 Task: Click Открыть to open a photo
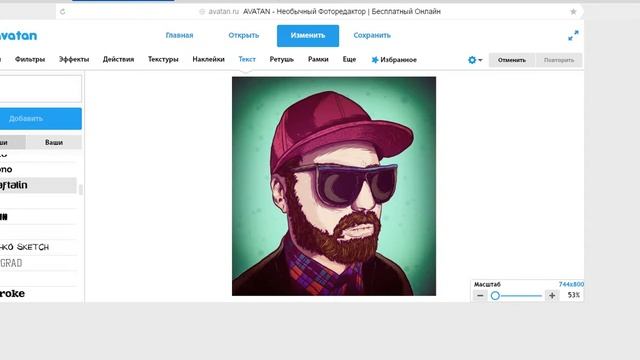(244, 36)
